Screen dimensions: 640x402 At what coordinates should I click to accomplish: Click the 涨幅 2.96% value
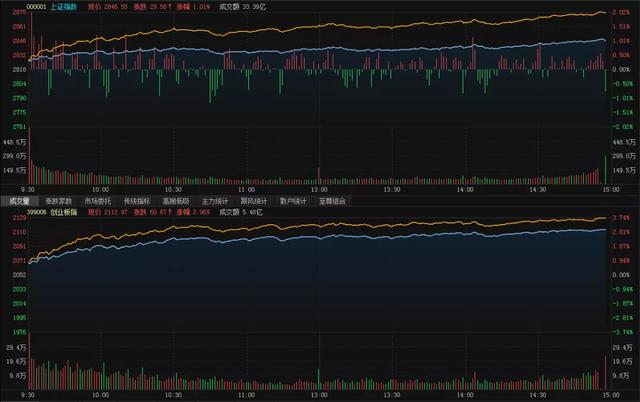tap(193, 212)
